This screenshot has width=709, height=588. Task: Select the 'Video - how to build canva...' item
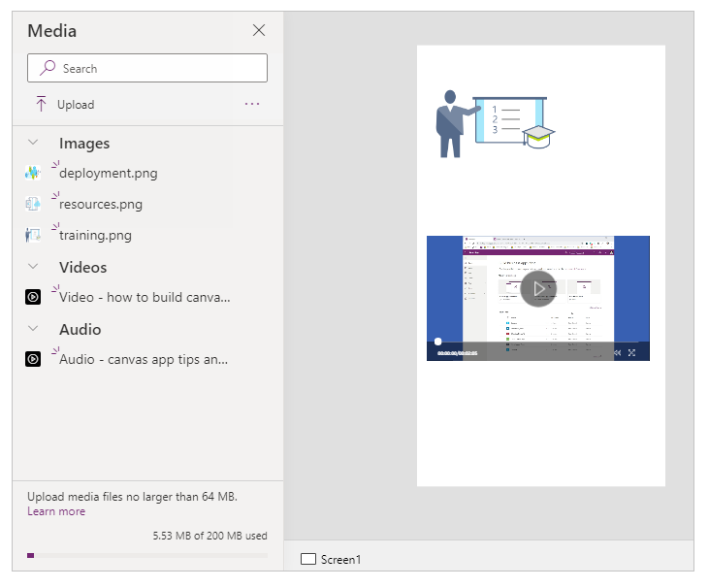click(x=145, y=297)
